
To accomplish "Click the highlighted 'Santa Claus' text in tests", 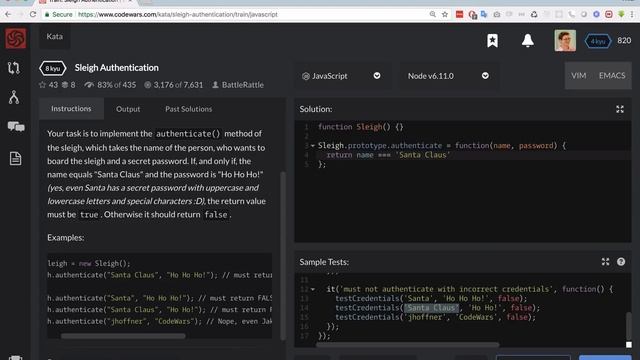I will pyautogui.click(x=431, y=308).
